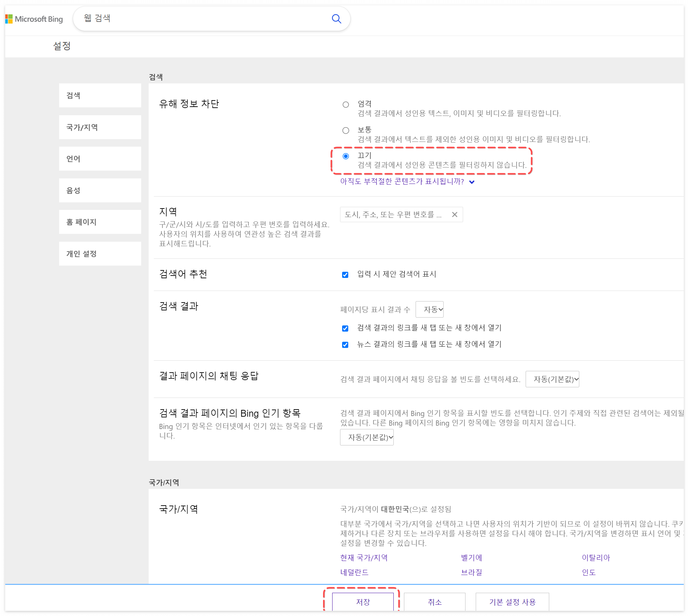689x616 pixels.
Task: Toggle 입력 시 제안 검색어 표시 checkbox
Action: point(345,275)
